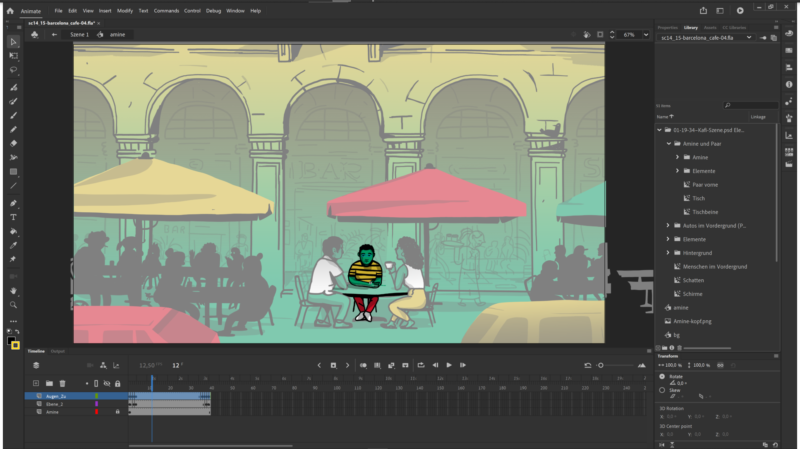Image resolution: width=800 pixels, height=449 pixels.
Task: Select the Skew radio option in Transform
Action: [662, 389]
